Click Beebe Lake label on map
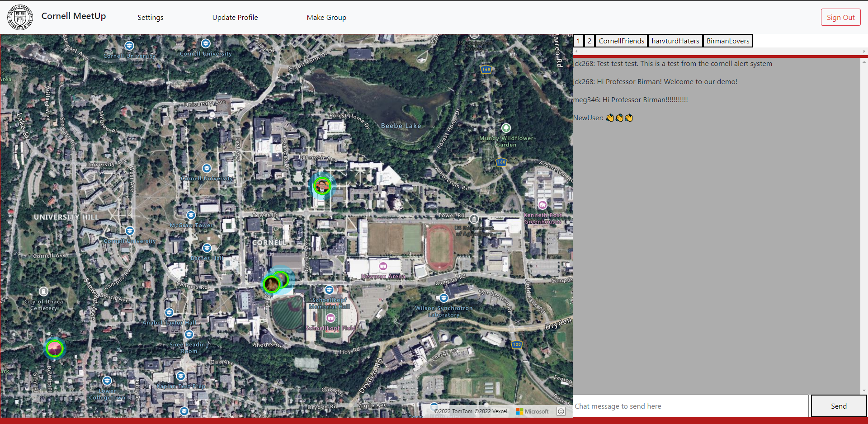This screenshot has width=868, height=424. pyautogui.click(x=401, y=126)
